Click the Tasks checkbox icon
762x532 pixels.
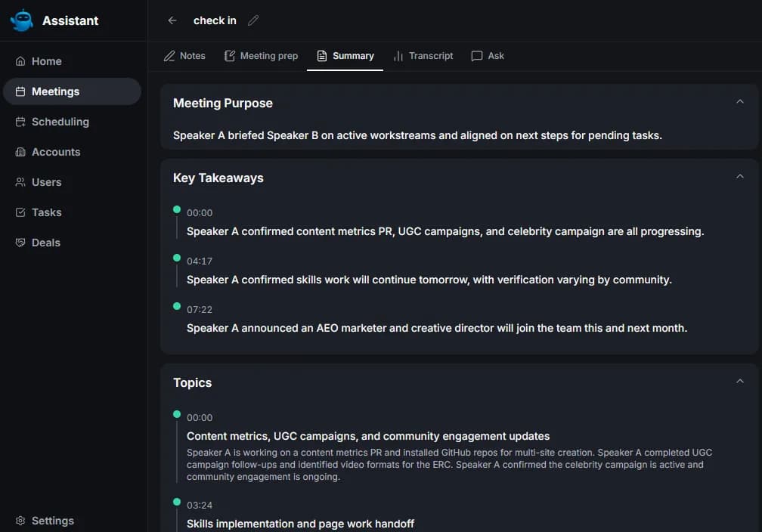coord(20,212)
